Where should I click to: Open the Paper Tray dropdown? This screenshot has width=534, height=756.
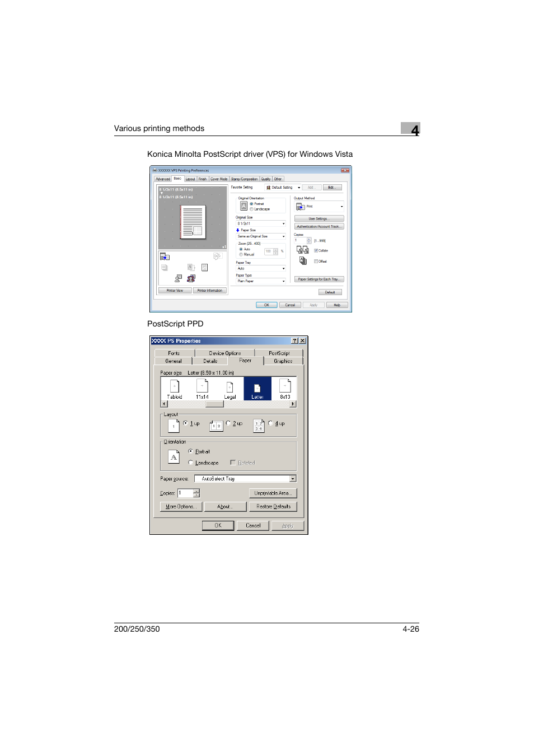pos(261,268)
